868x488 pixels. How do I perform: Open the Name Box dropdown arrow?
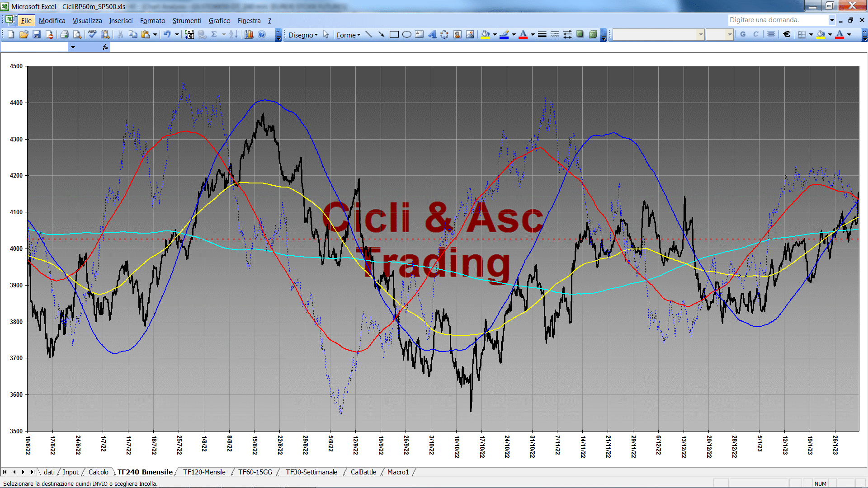(x=73, y=47)
